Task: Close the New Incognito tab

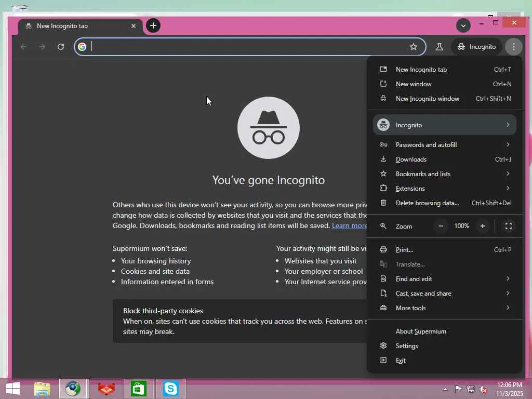Action: [134, 26]
